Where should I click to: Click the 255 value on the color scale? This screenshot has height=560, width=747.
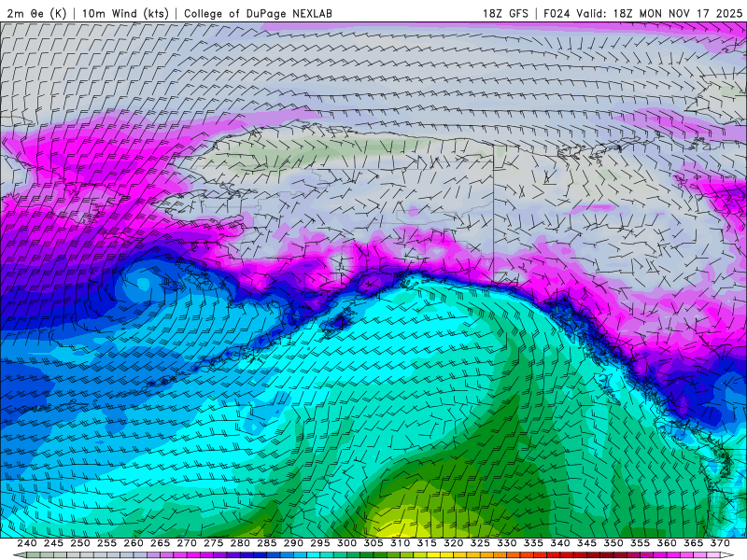coord(107,543)
